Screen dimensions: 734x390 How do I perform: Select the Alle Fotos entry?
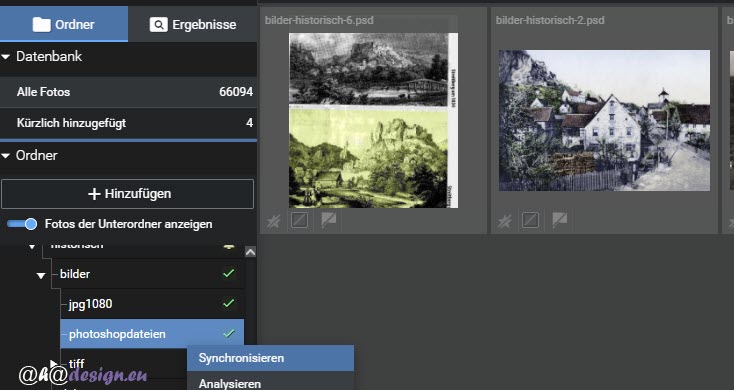point(128,92)
